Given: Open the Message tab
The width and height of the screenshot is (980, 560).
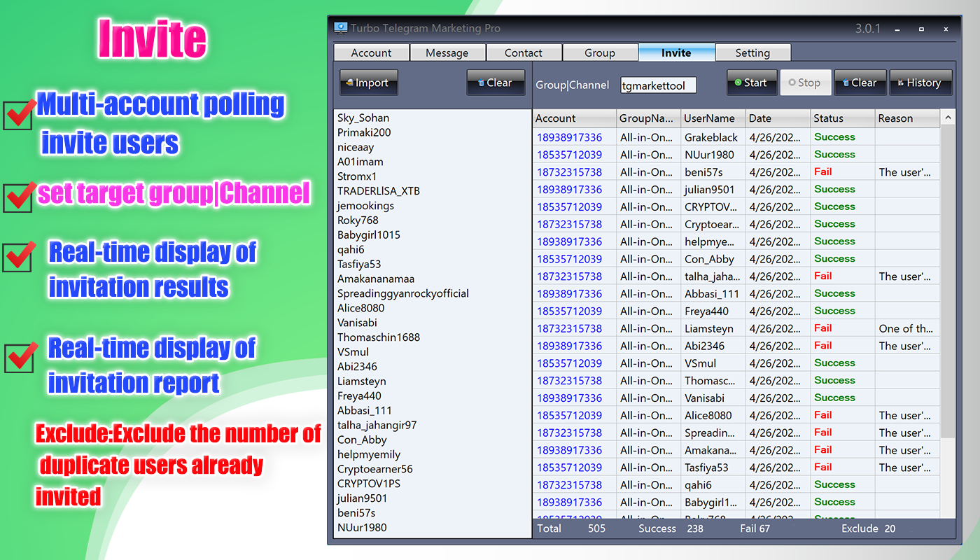Looking at the screenshot, I should pos(447,52).
